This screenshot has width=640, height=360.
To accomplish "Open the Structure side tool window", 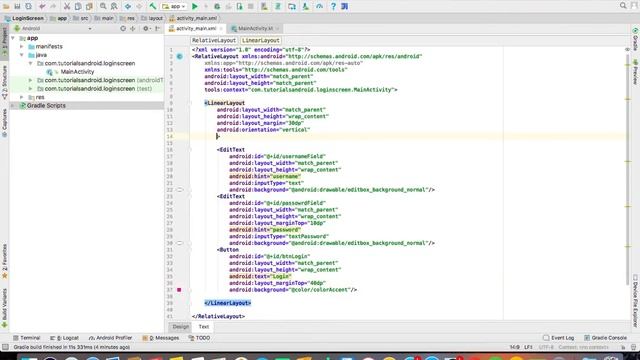I will (x=4, y=82).
